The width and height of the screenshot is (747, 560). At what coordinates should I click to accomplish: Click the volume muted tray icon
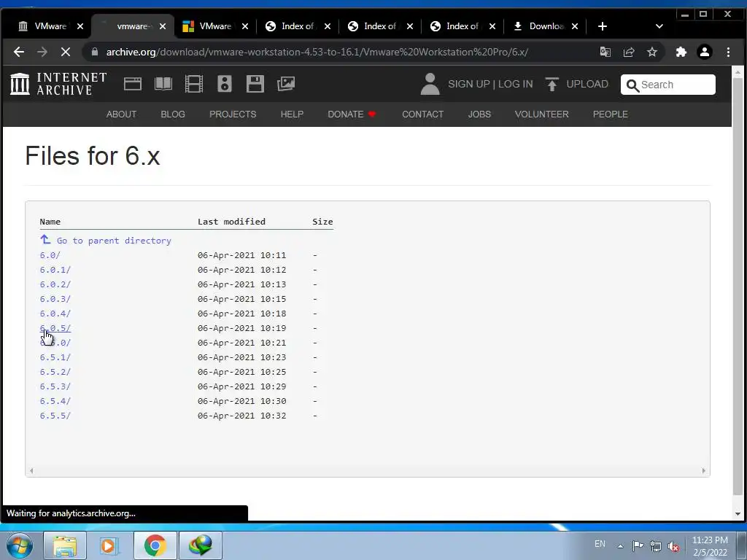[673, 546]
